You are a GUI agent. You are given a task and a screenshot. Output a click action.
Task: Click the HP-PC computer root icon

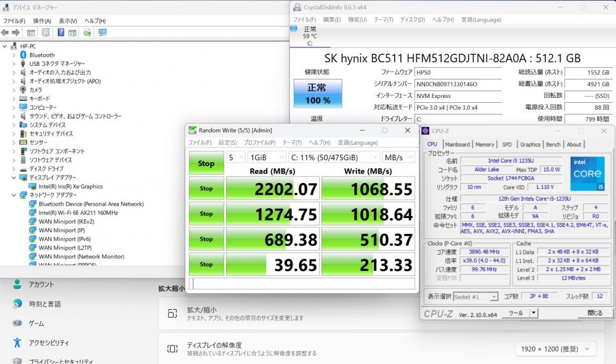14,46
